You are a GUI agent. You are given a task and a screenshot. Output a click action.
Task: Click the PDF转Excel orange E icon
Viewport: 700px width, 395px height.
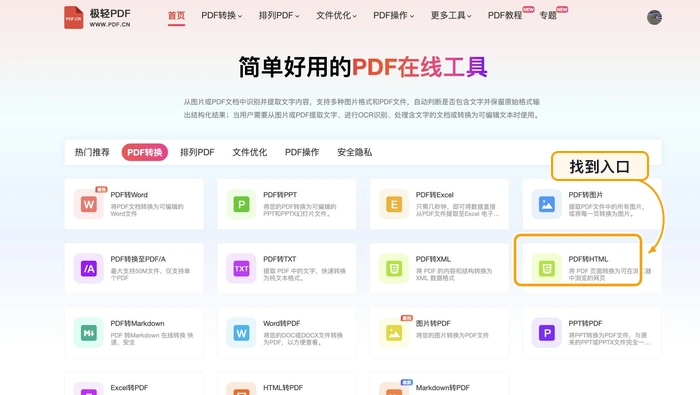coord(394,204)
